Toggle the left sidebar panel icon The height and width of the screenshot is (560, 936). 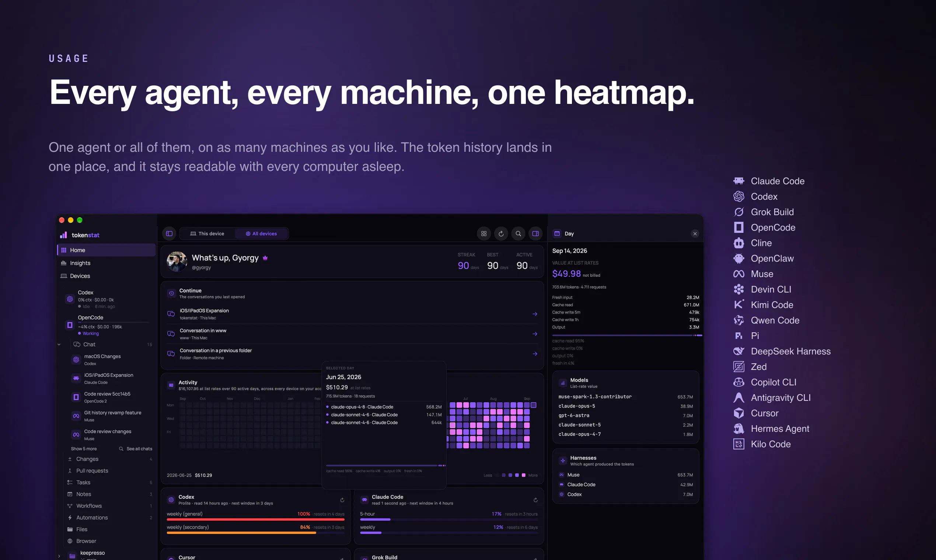169,234
